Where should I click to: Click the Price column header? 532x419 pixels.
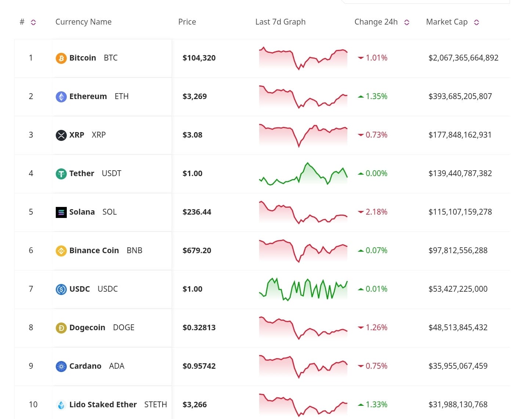click(x=187, y=22)
